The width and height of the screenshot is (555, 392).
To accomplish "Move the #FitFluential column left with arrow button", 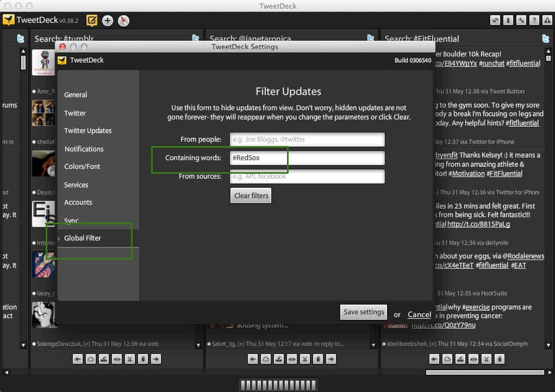I will (434, 359).
